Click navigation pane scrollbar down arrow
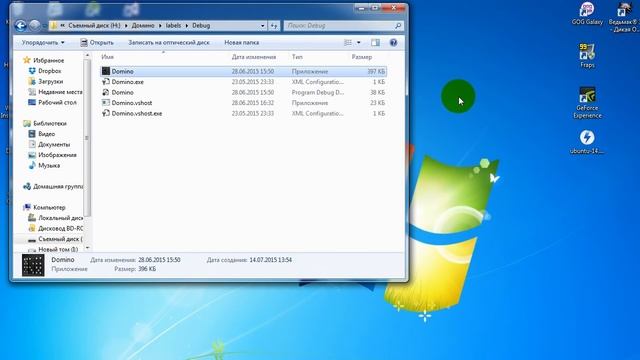640x360 pixels. tap(87, 248)
